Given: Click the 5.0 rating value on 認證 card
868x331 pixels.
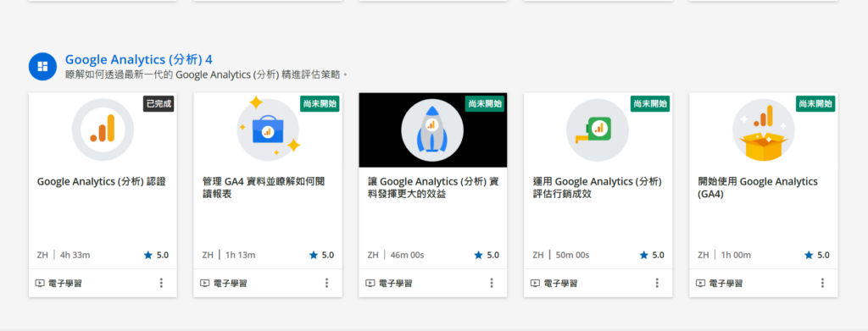Looking at the screenshot, I should [x=163, y=255].
